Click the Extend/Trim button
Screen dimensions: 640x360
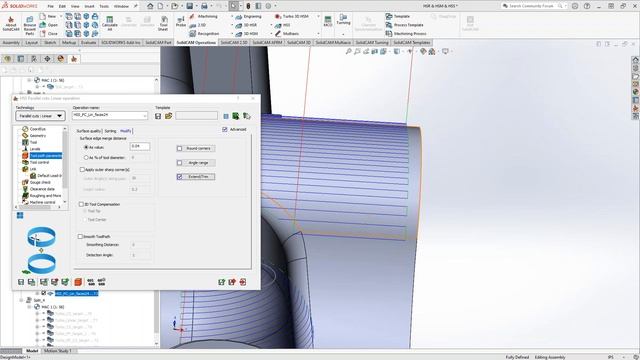tap(198, 177)
